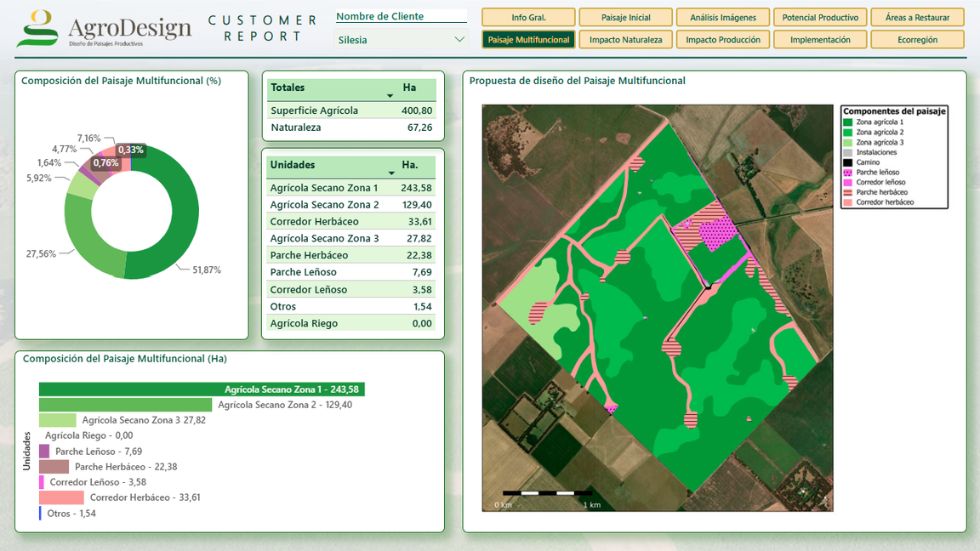Click the Unidades column sort arrow
The width and height of the screenshot is (980, 551).
pos(392,172)
